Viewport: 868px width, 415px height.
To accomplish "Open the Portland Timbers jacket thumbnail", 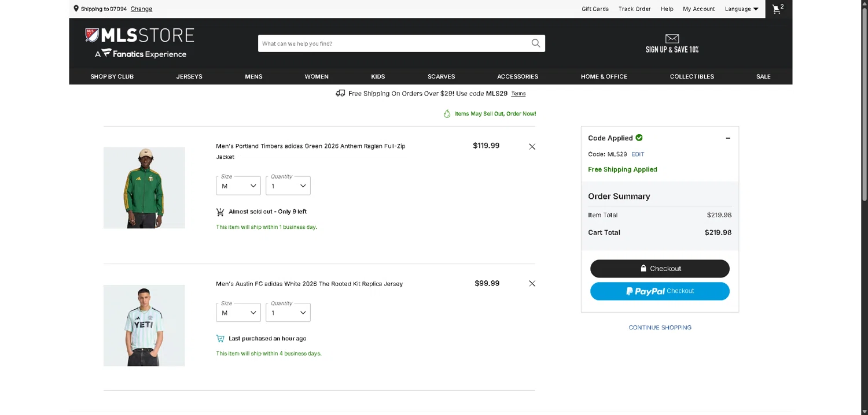I will click(x=144, y=188).
